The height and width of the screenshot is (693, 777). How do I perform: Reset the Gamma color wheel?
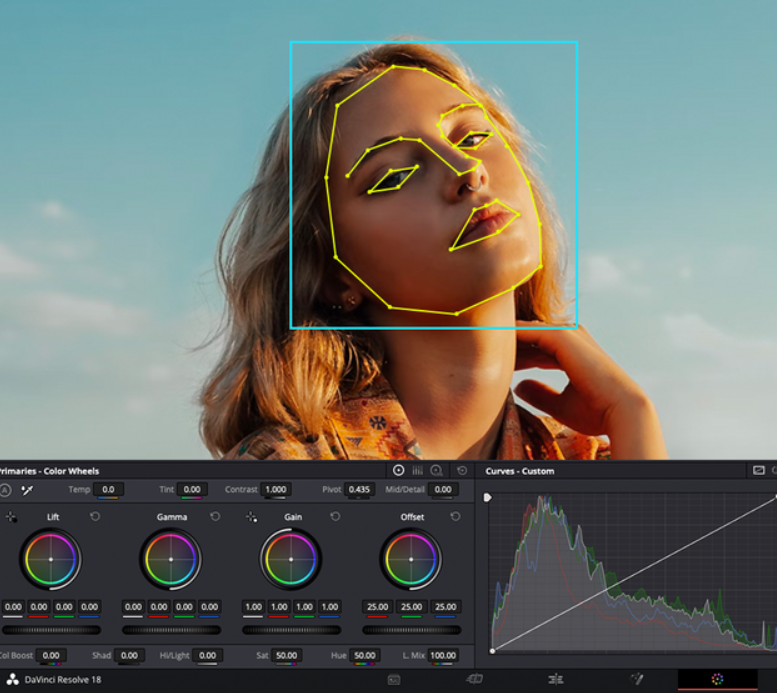pyautogui.click(x=215, y=517)
